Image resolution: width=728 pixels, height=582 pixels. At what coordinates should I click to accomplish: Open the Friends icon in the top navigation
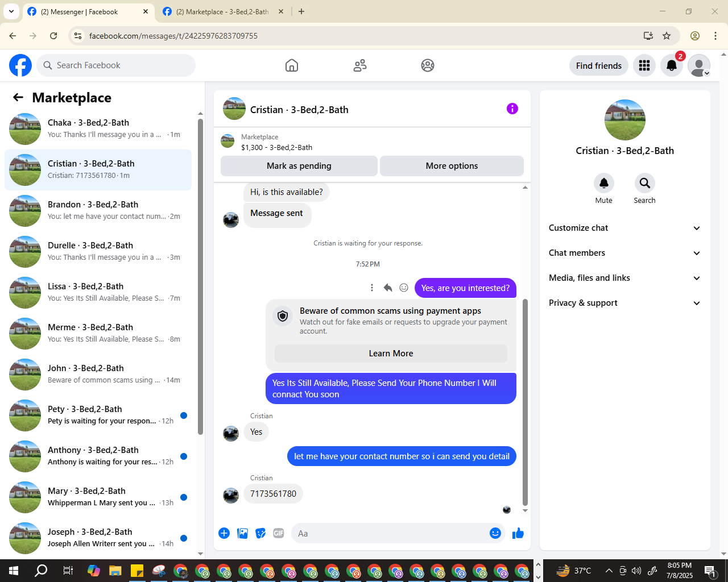[360, 65]
